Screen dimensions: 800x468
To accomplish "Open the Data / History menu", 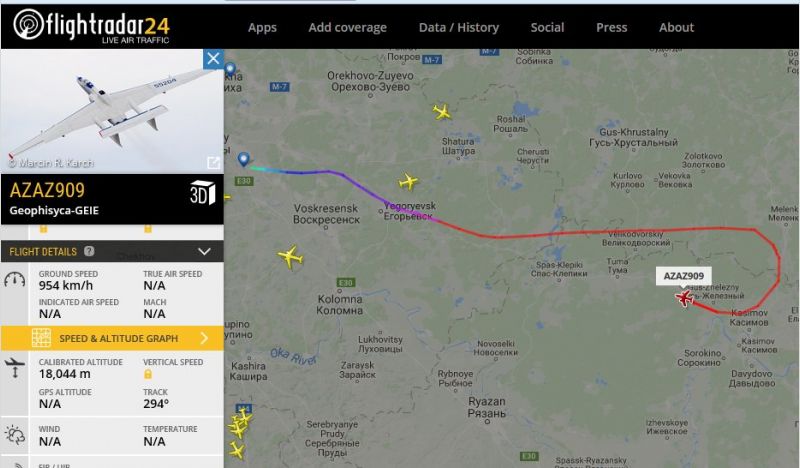I will click(x=459, y=28).
